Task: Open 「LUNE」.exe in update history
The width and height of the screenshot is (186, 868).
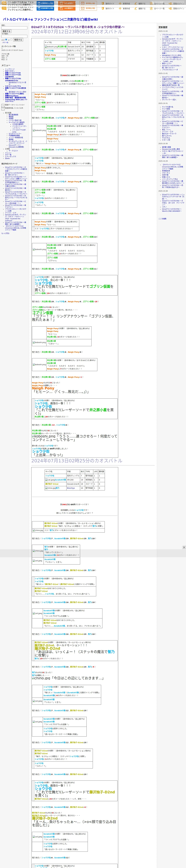Action: (167, 61)
